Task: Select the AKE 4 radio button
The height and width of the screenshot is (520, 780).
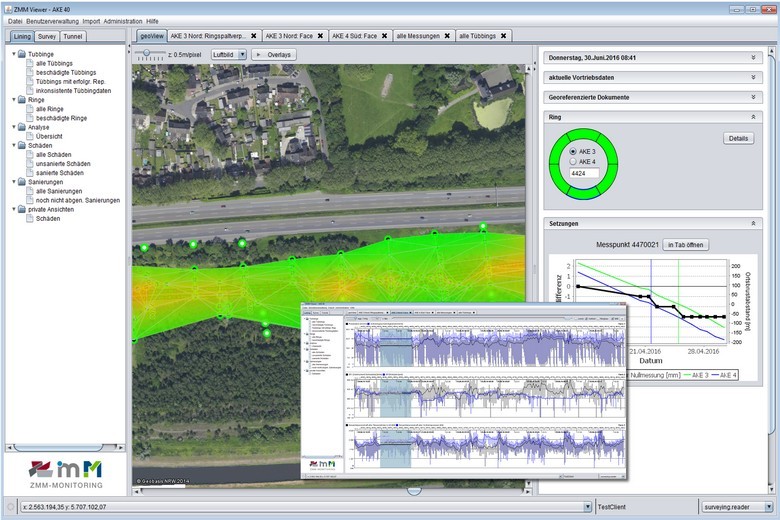Action: coord(573,162)
